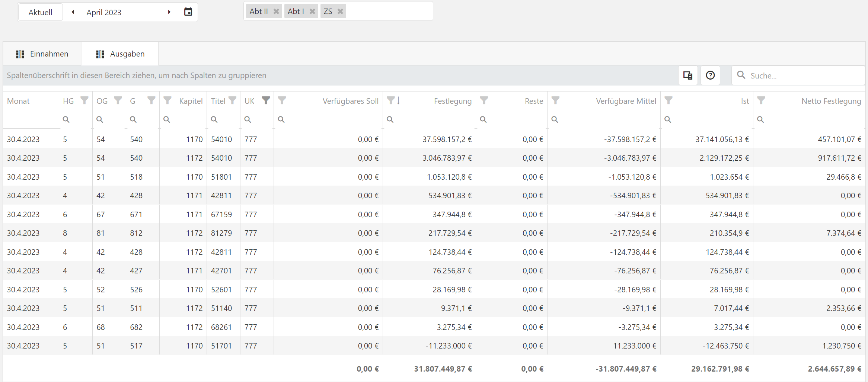Screen dimensions: 868x382
Task: Sort by Monat column header
Action: pyautogui.click(x=18, y=101)
